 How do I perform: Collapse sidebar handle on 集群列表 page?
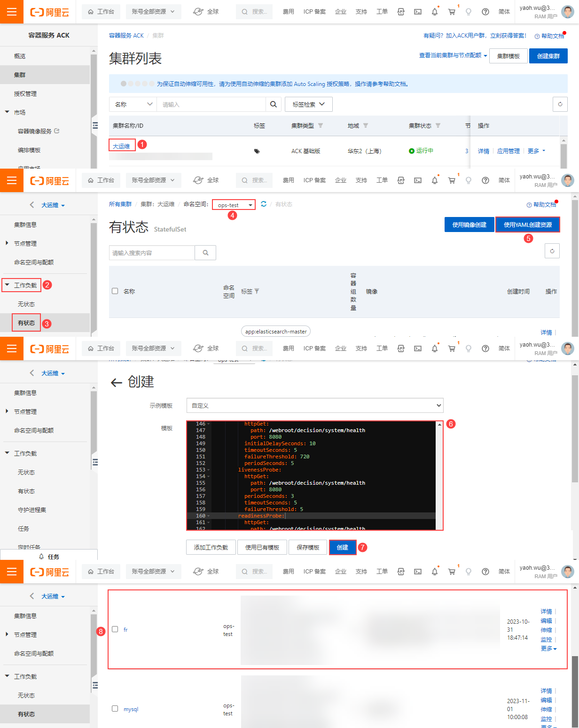[95, 125]
